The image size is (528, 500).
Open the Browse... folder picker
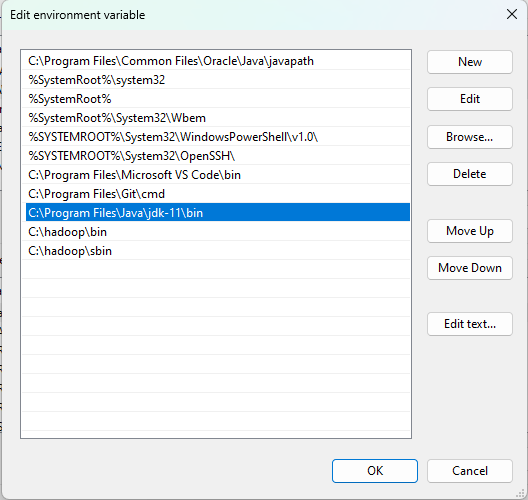click(470, 137)
